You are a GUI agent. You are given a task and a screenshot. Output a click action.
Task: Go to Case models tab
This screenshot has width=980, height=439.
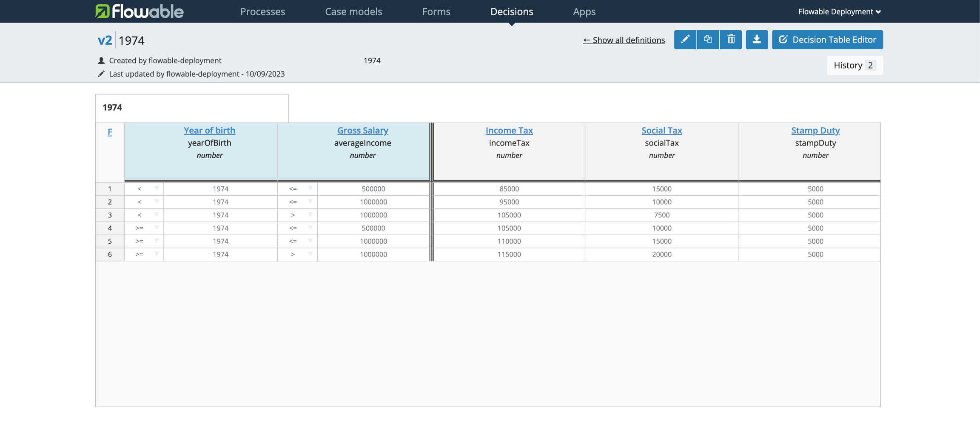353,11
